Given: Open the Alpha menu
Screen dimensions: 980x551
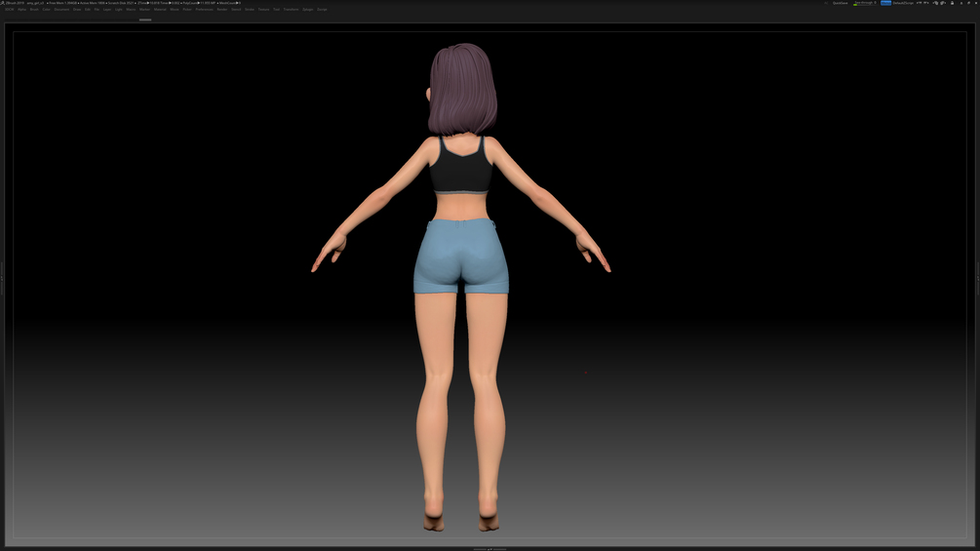Looking at the screenshot, I should pos(21,10).
